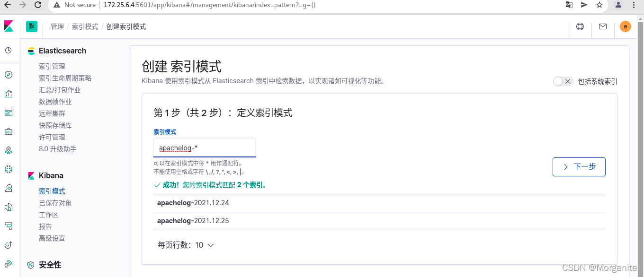Image resolution: width=644 pixels, height=277 pixels.
Task: Click 索引模式 breadcrumb
Action: pyautogui.click(x=85, y=27)
